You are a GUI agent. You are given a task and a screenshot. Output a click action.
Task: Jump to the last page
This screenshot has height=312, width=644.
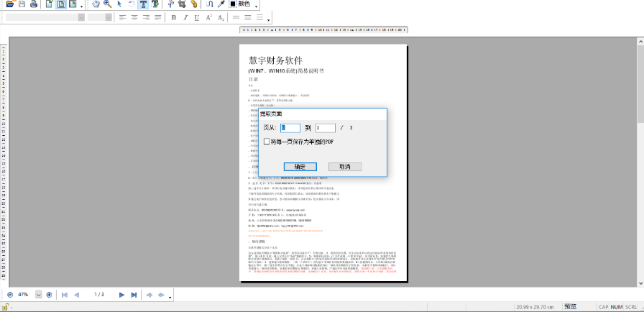click(x=134, y=295)
